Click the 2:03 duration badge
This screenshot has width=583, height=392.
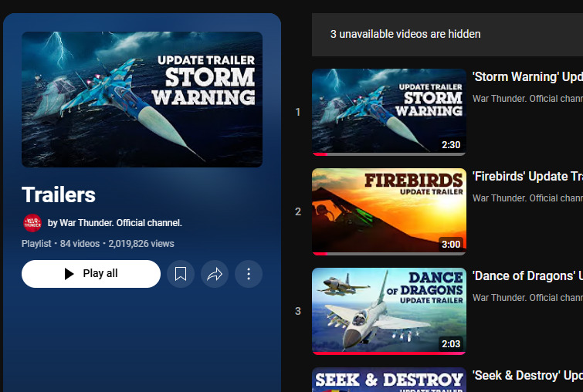(x=451, y=344)
